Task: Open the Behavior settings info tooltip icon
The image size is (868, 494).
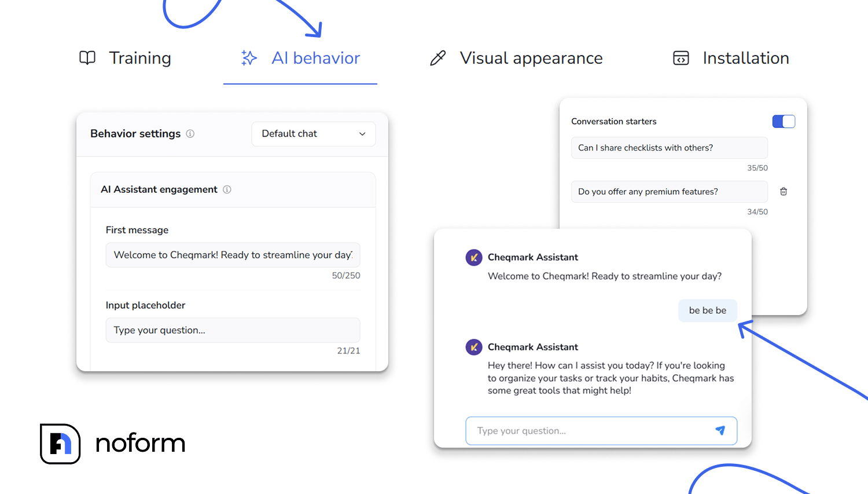Action: (190, 133)
